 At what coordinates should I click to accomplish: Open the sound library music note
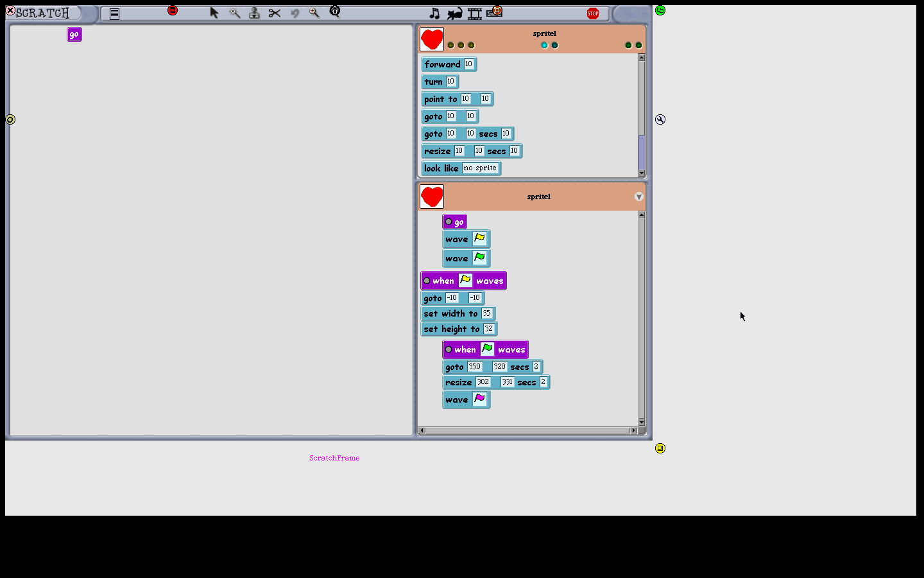tap(434, 13)
